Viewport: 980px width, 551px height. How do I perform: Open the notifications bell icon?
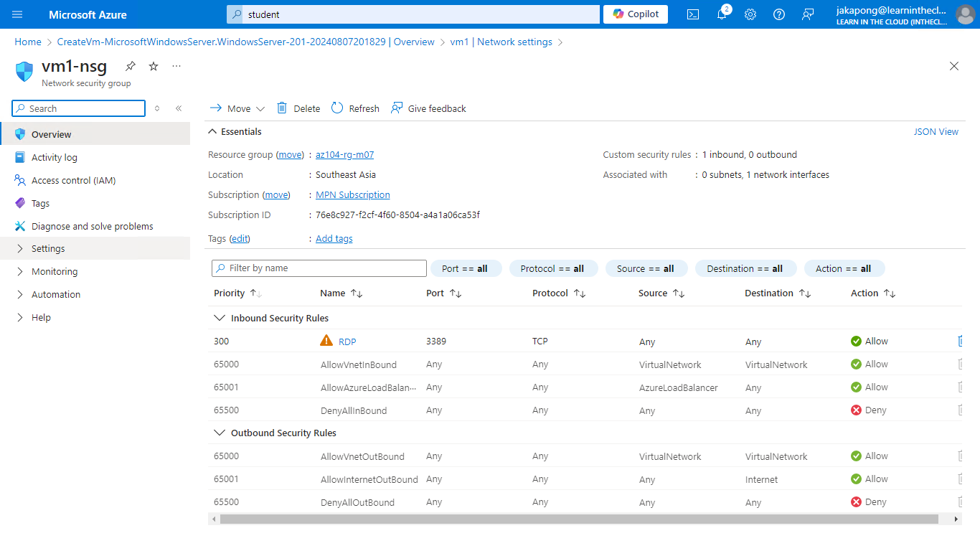722,14
